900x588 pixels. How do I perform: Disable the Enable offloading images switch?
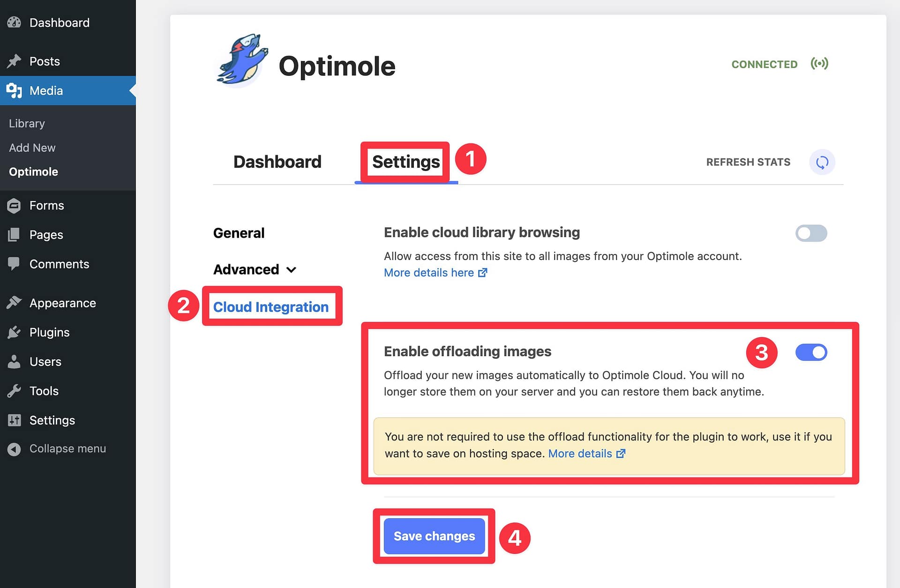tap(811, 352)
